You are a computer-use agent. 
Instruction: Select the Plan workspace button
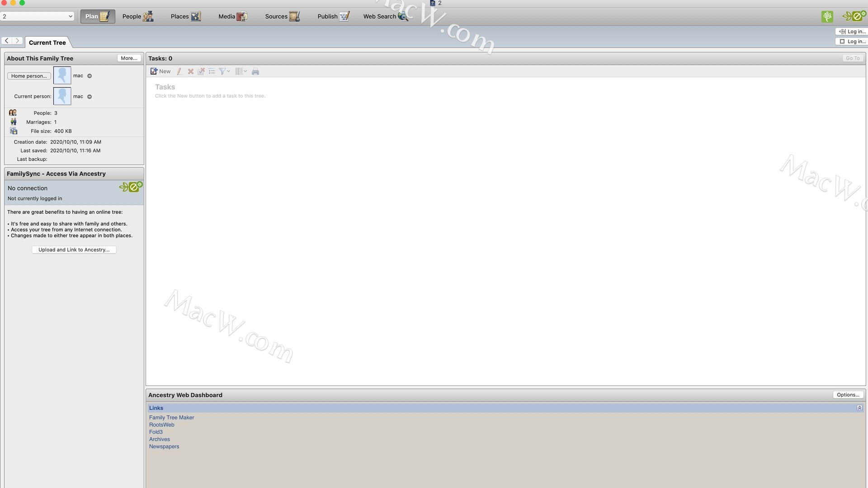point(98,16)
